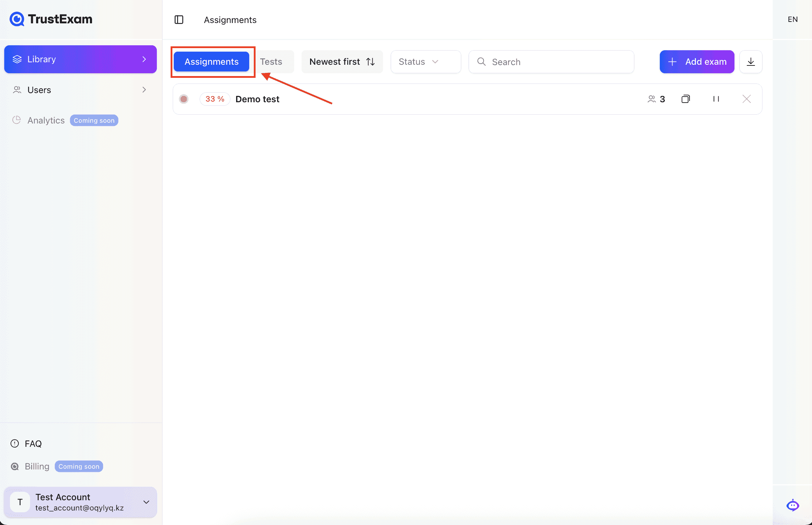Screen dimensions: 812x525
Task: Open the EN language switcher
Action: click(x=793, y=19)
